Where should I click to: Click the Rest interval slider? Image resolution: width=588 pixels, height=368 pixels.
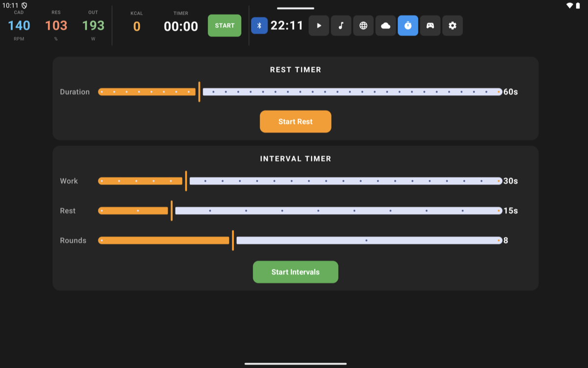pyautogui.click(x=171, y=211)
